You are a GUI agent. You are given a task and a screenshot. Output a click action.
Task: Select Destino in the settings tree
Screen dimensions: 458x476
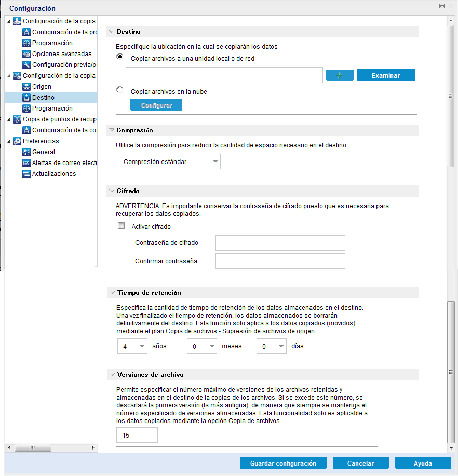(x=43, y=98)
